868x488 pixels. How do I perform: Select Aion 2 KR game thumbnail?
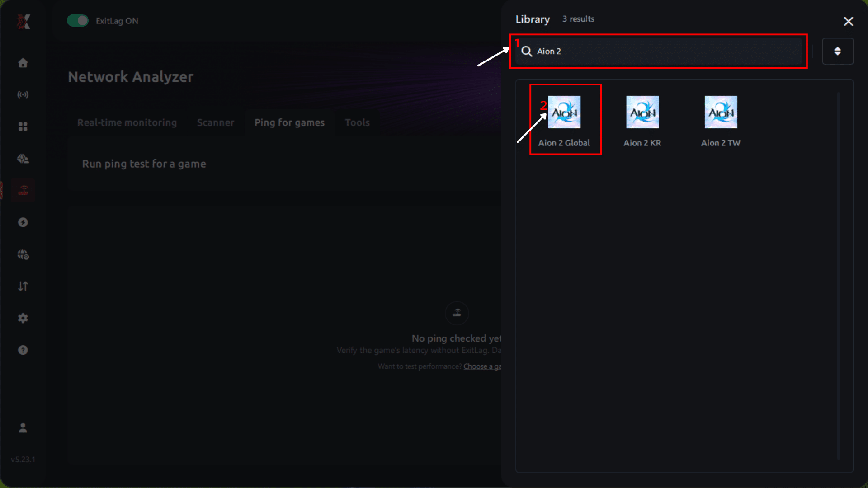pos(642,112)
